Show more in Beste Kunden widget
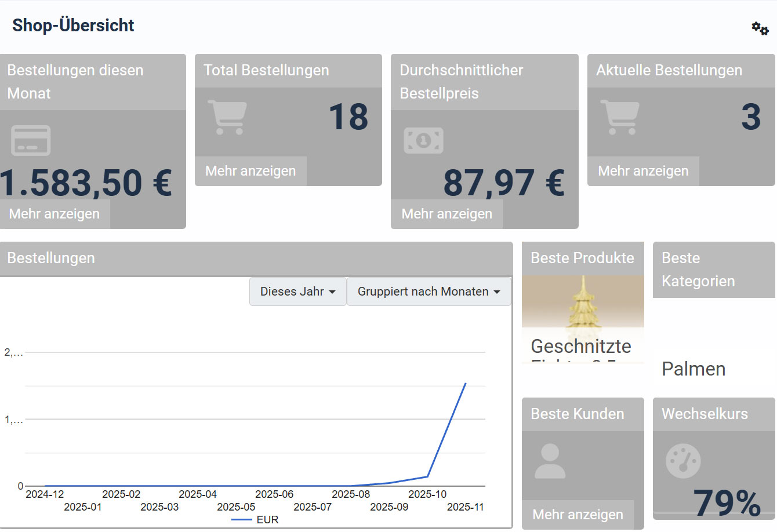 click(x=578, y=515)
